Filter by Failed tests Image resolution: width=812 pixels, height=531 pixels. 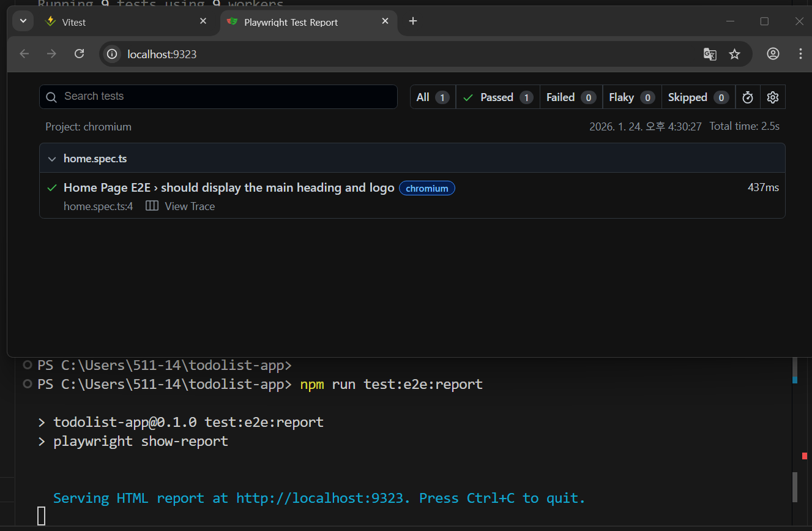[571, 97]
